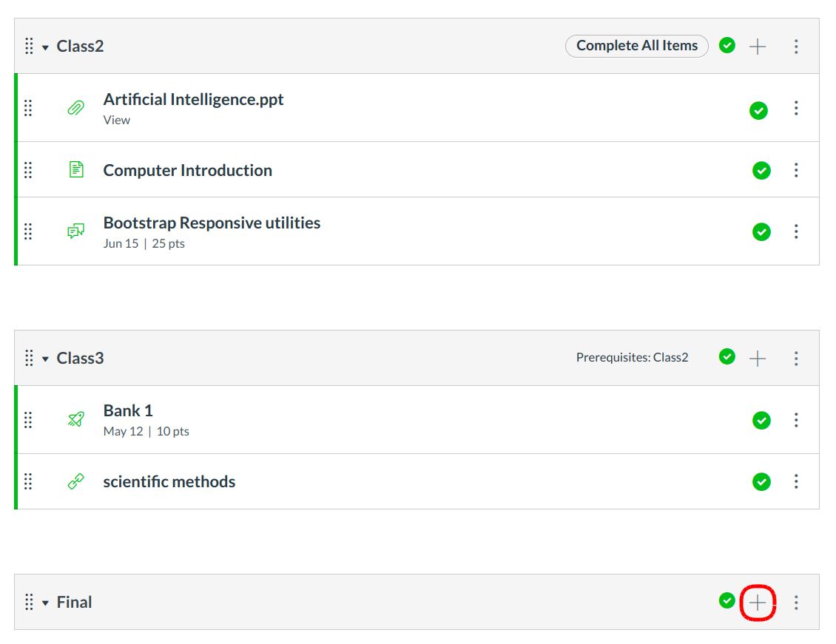Unpublish the Bootstrap Responsive utilities discussion
The height and width of the screenshot is (644, 836).
761,231
